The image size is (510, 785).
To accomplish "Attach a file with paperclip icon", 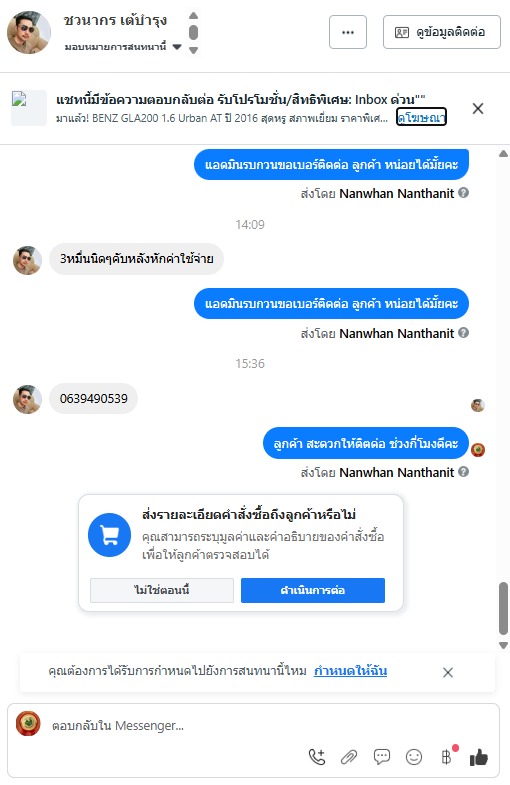I will click(349, 757).
